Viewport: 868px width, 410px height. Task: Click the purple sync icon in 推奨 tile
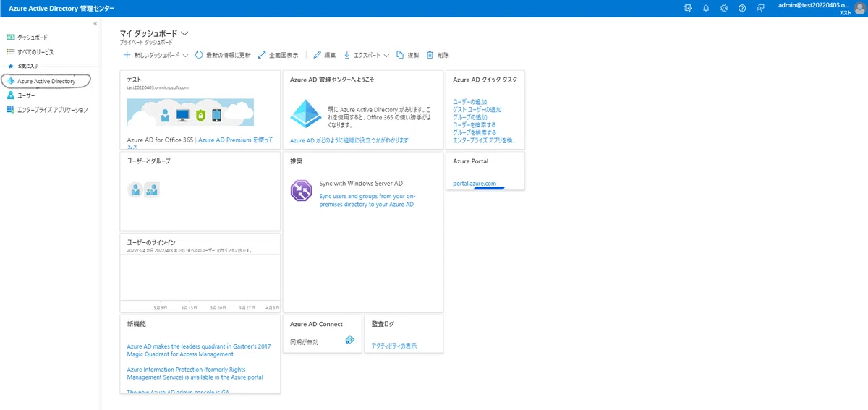(x=301, y=191)
